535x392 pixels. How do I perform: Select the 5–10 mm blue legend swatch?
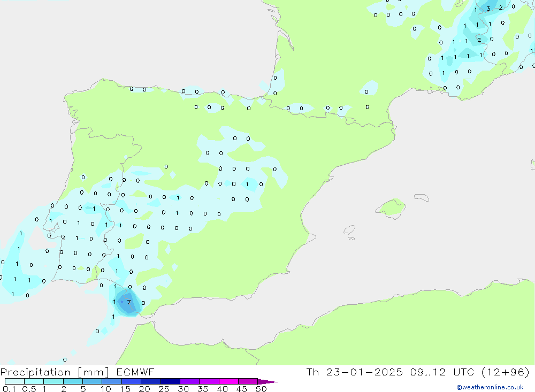tap(93, 381)
